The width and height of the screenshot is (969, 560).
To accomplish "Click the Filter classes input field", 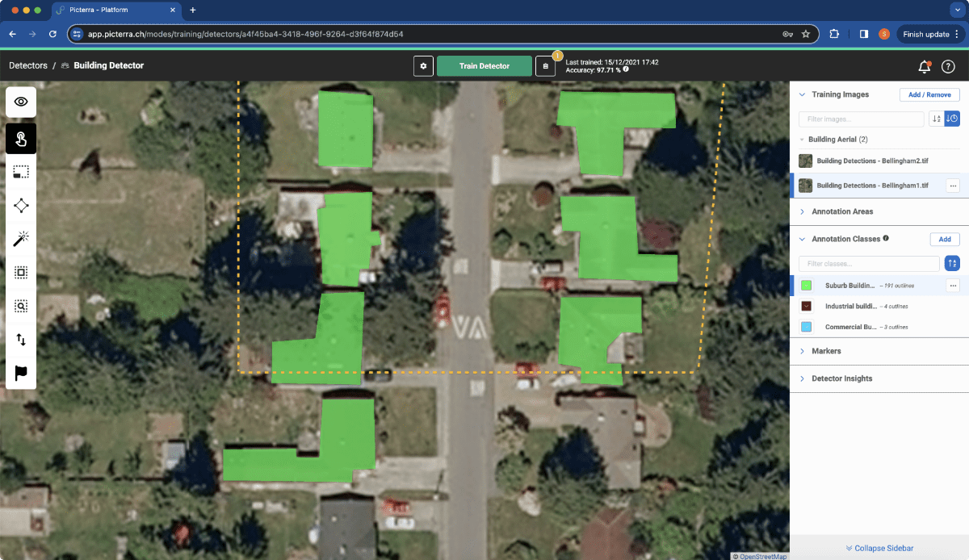I will [869, 264].
